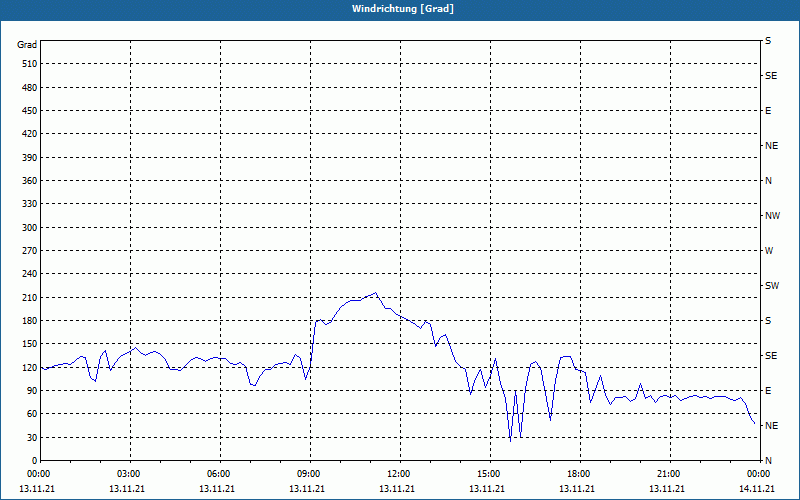Select the 90 tick label on the y-axis
The image size is (800, 500).
(32, 391)
